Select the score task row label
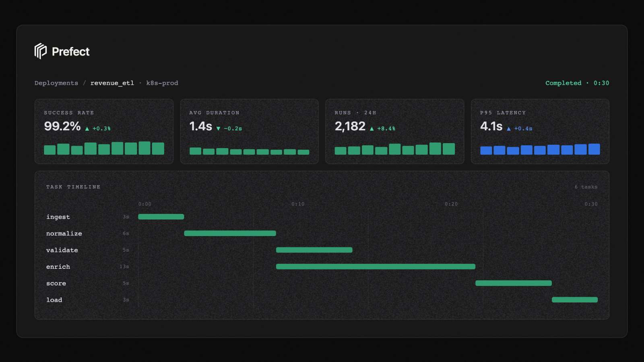 (x=56, y=283)
